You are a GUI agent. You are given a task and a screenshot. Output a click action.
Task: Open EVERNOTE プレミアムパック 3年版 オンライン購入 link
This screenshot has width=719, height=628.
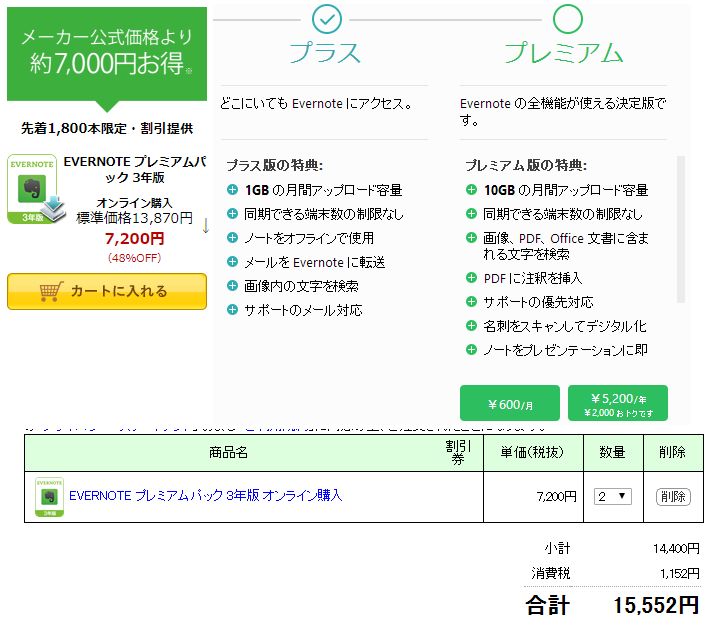[205, 496]
